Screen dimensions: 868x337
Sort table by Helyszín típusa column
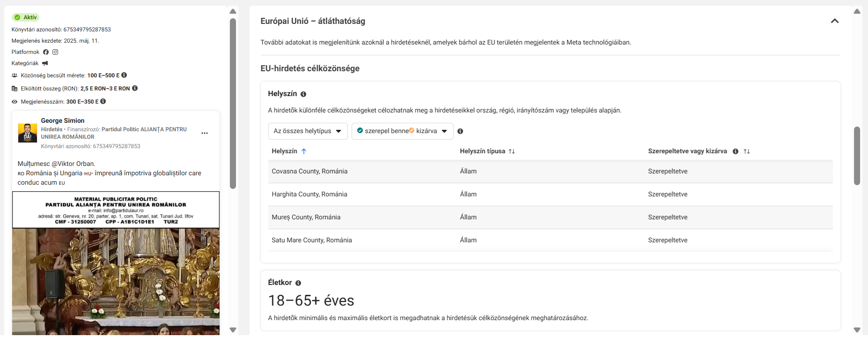point(512,151)
